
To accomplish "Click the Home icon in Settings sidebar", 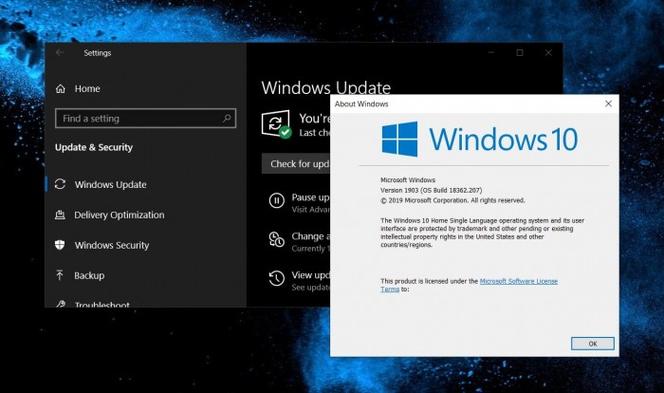I will (61, 89).
